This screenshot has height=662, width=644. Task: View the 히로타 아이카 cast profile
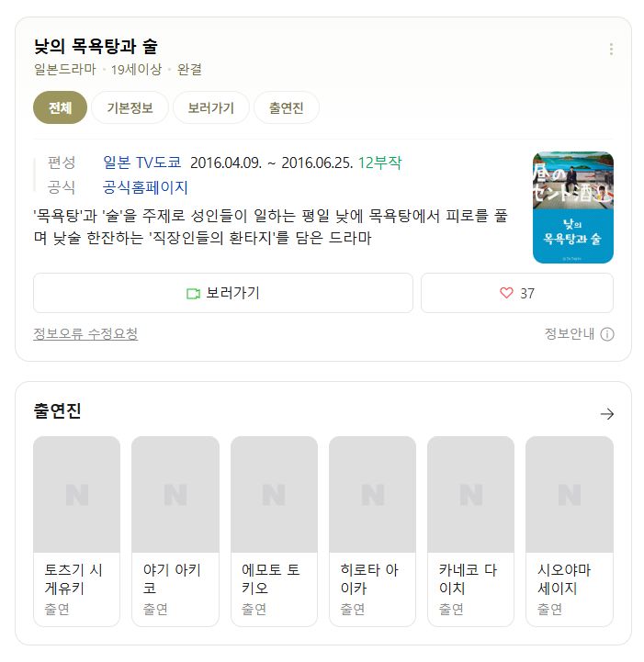[x=372, y=531]
